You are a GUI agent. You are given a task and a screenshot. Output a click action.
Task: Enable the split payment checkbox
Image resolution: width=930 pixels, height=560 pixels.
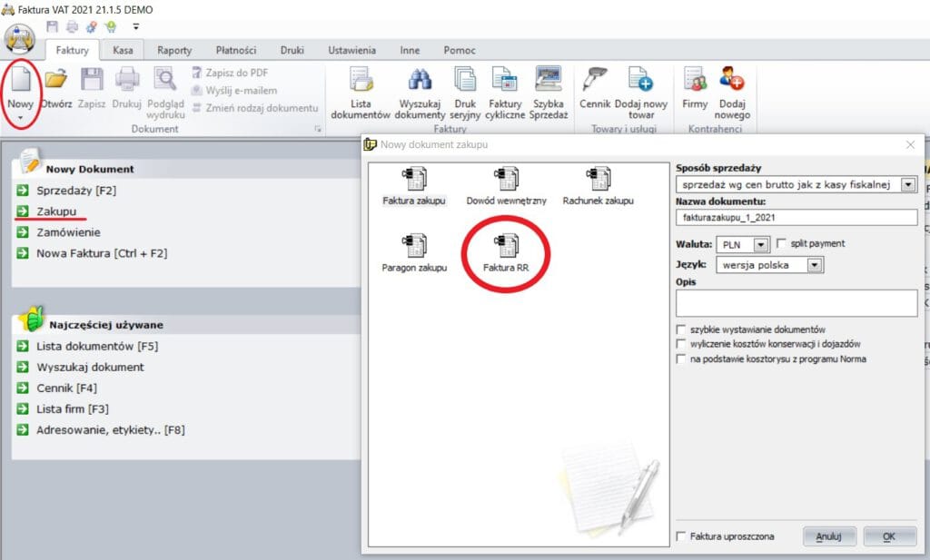782,244
